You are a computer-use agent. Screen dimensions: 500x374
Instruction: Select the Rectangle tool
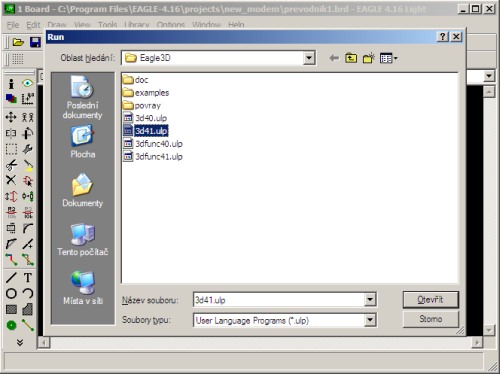point(11,309)
